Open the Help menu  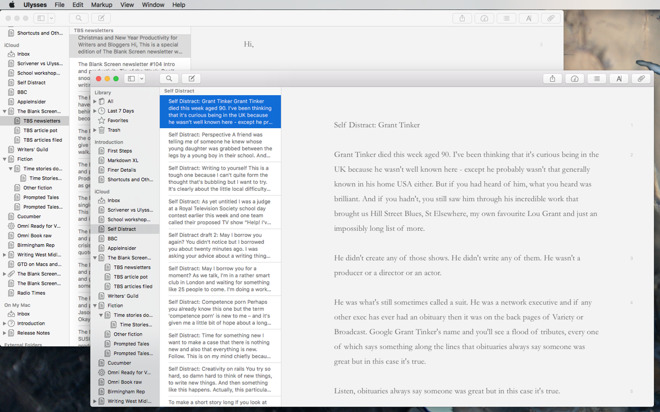coord(178,5)
